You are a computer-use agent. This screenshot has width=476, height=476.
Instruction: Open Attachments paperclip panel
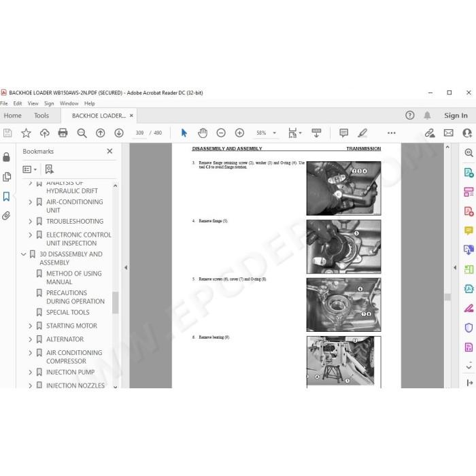click(6, 216)
